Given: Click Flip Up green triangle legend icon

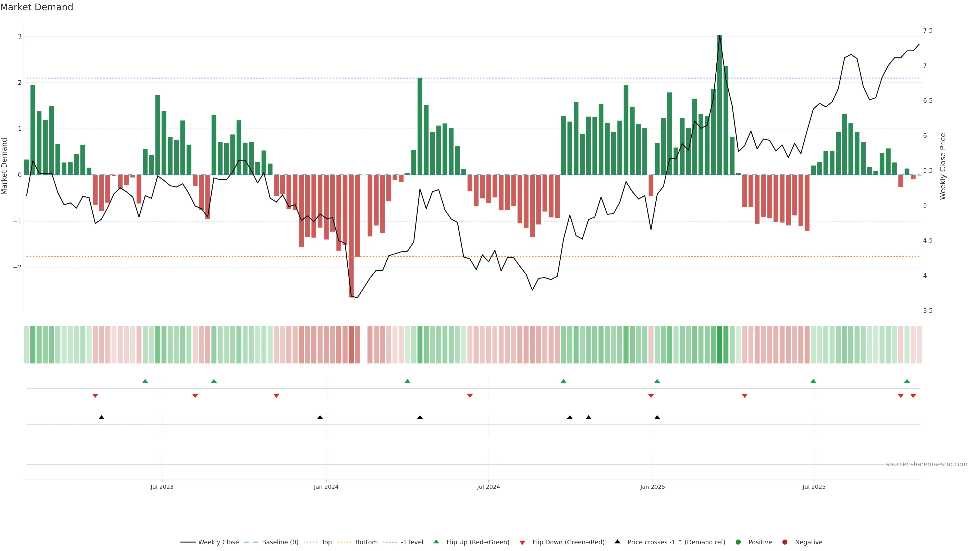Looking at the screenshot, I should (x=436, y=542).
